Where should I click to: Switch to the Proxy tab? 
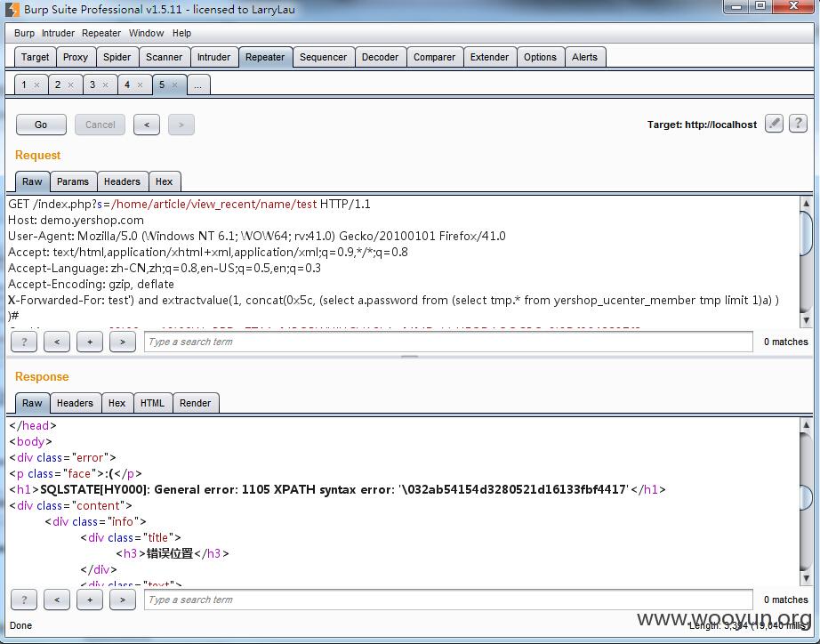click(x=76, y=57)
